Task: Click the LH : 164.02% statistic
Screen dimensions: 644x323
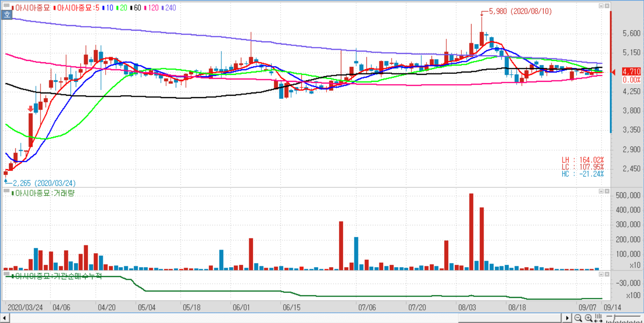Action: tap(583, 160)
